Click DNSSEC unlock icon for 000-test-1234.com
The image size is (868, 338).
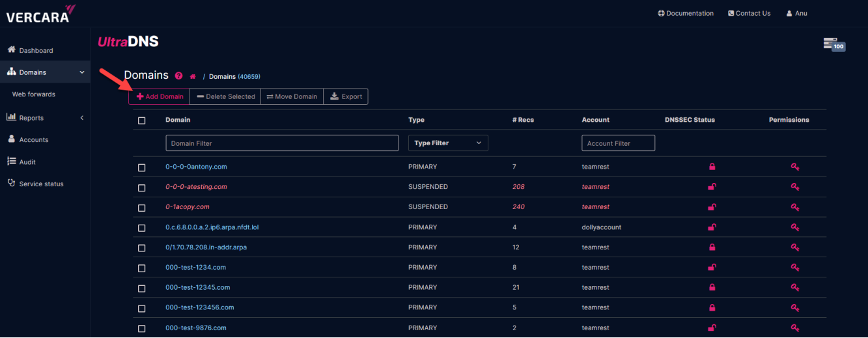coord(712,268)
